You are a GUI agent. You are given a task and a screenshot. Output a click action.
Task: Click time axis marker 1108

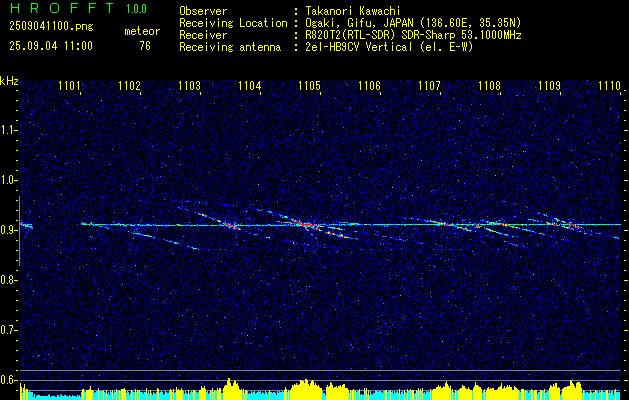tap(489, 85)
